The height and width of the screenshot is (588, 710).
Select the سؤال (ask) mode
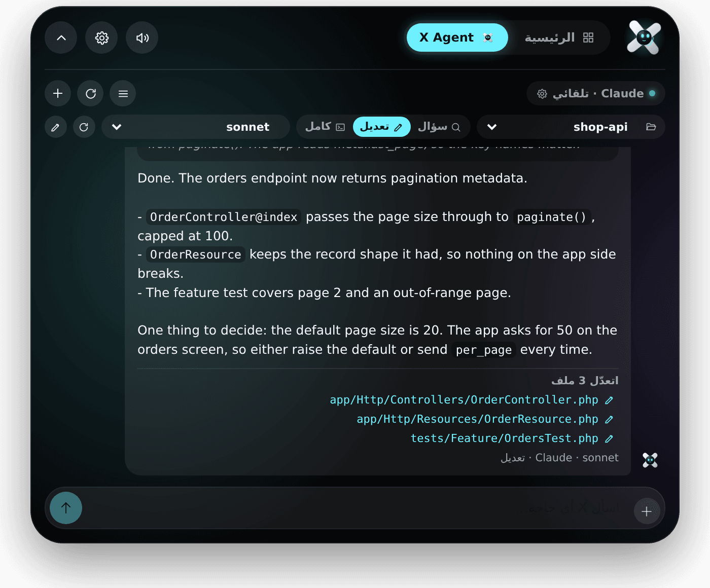point(439,127)
